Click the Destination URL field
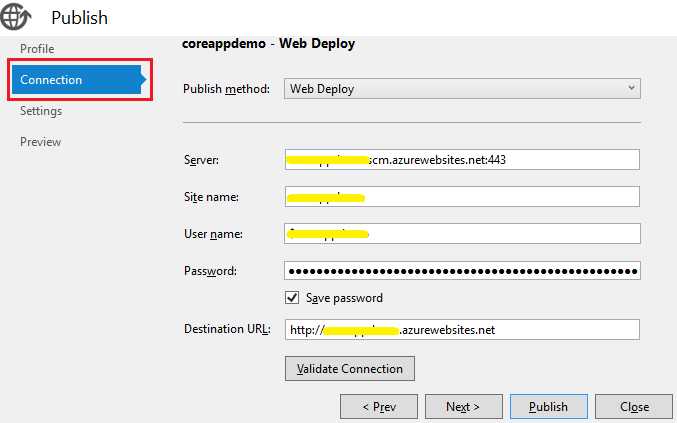The height and width of the screenshot is (423, 677). pyautogui.click(x=462, y=330)
